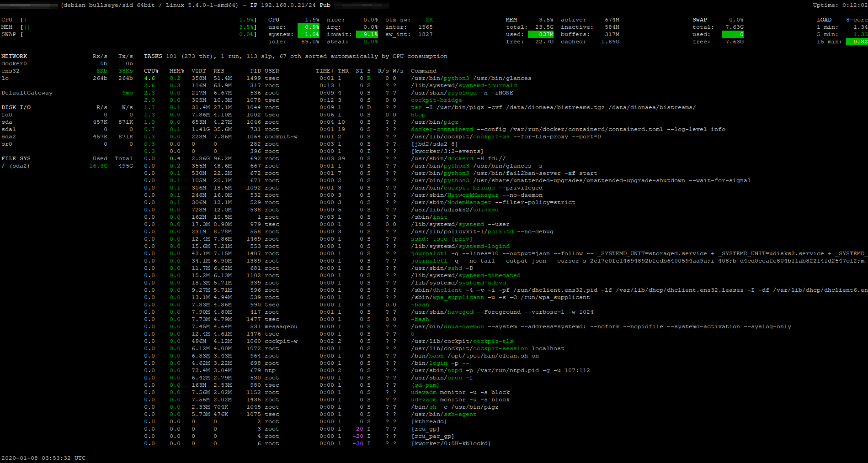The image size is (868, 463).
Task: Select the CPU% column header
Action: click(151, 71)
